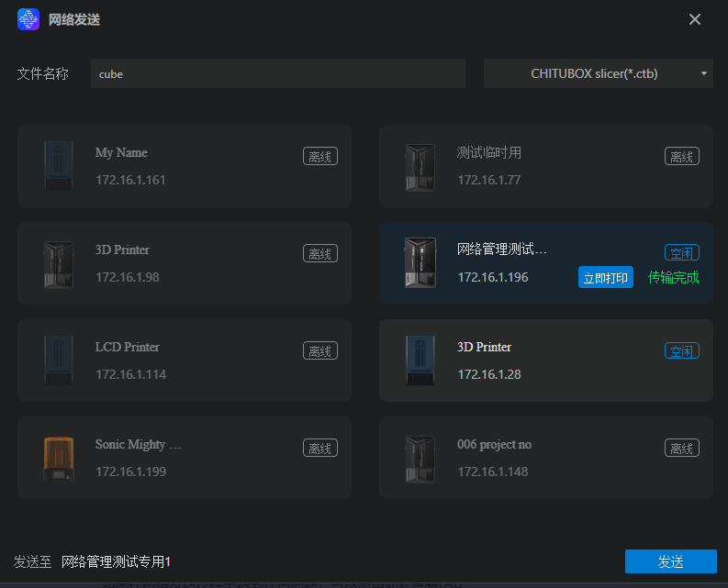Click the 网络管理测试… printer name

click(502, 250)
